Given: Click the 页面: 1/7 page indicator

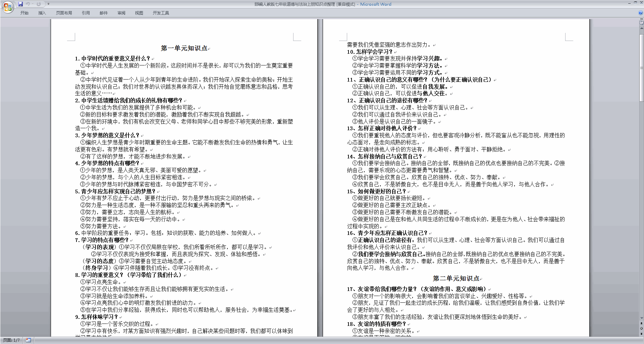Looking at the screenshot, I should pos(11,340).
